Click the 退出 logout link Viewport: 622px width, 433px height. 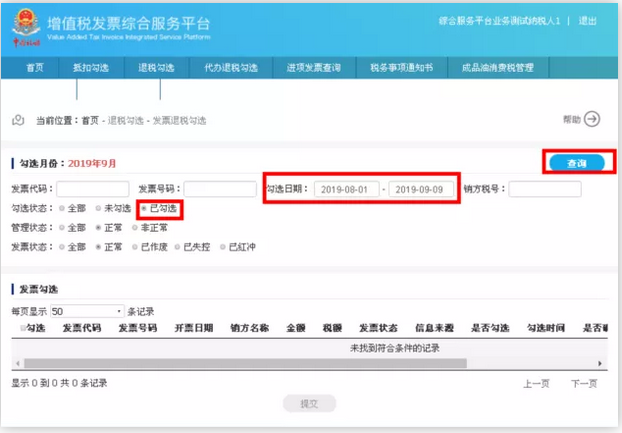588,20
